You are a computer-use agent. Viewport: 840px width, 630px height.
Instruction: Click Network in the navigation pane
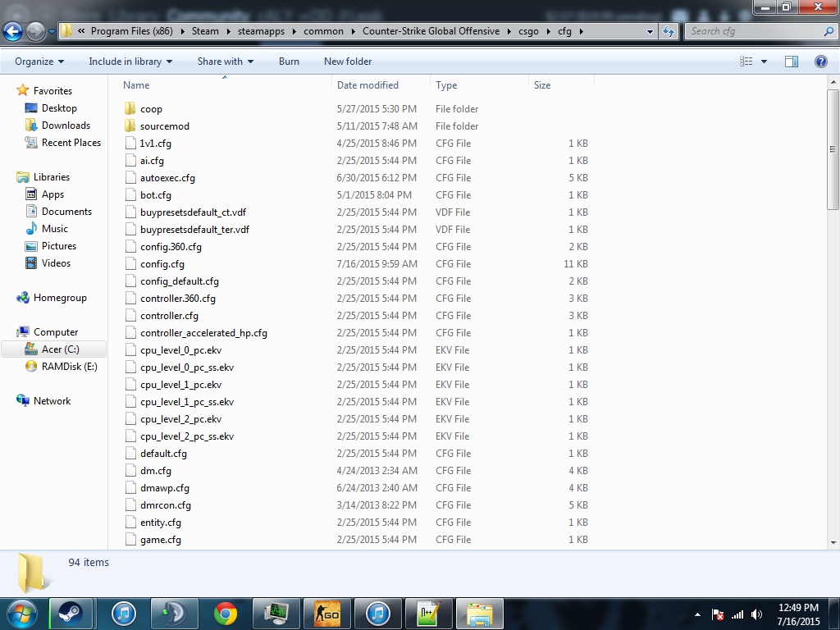(52, 400)
